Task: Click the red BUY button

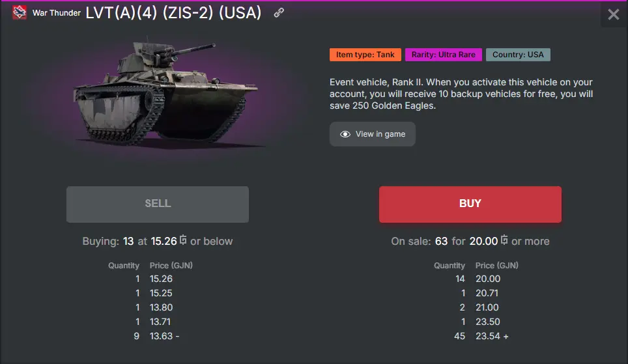Action: 470,204
